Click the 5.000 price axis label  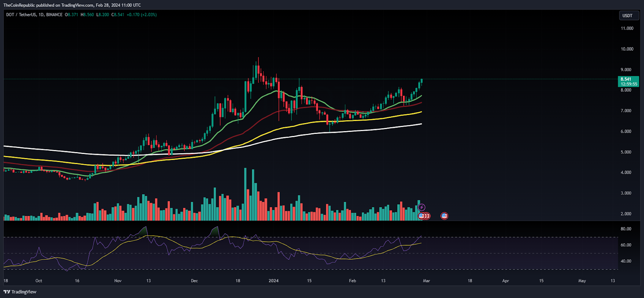tap(626, 152)
